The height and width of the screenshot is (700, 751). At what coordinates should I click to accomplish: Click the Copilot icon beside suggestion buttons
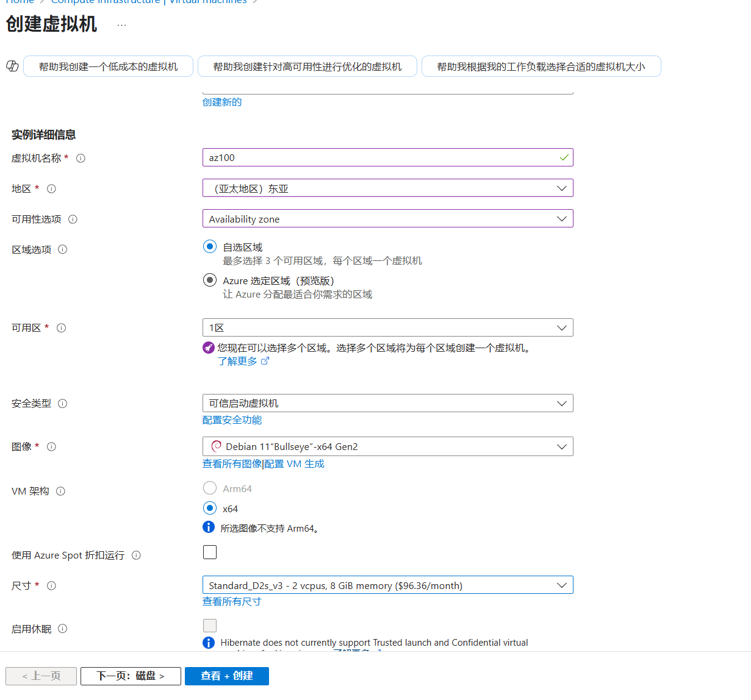click(12, 66)
